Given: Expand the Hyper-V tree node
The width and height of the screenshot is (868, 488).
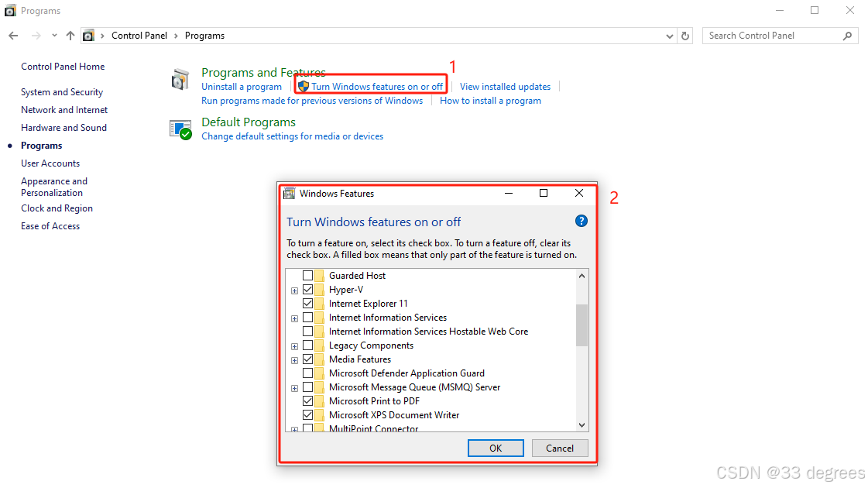Looking at the screenshot, I should point(294,290).
